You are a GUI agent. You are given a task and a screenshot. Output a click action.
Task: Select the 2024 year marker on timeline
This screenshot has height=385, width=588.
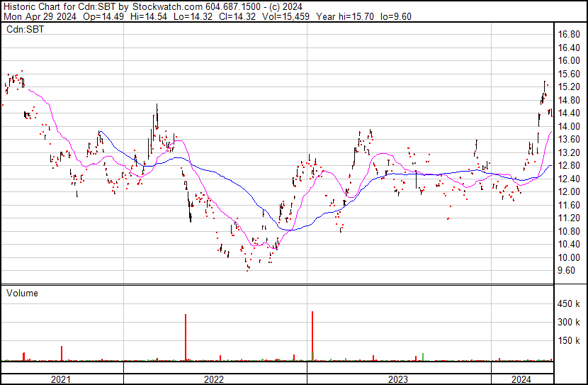click(x=521, y=379)
